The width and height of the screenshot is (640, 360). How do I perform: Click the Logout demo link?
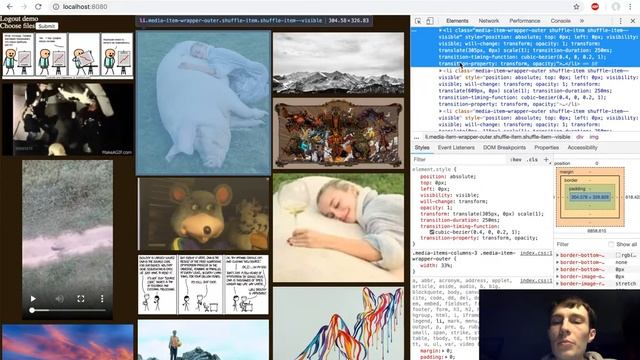point(19,19)
